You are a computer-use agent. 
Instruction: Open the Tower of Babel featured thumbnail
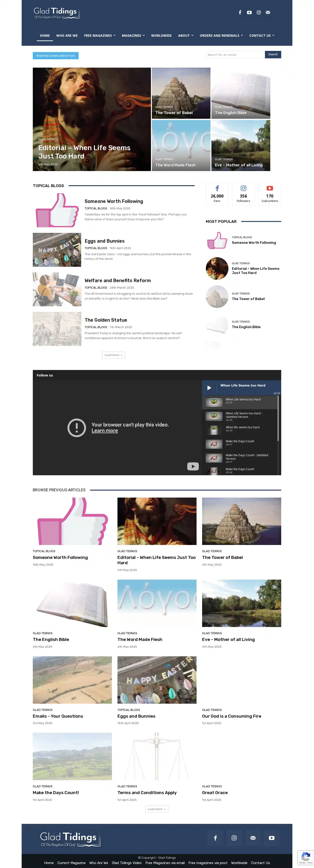[x=181, y=93]
